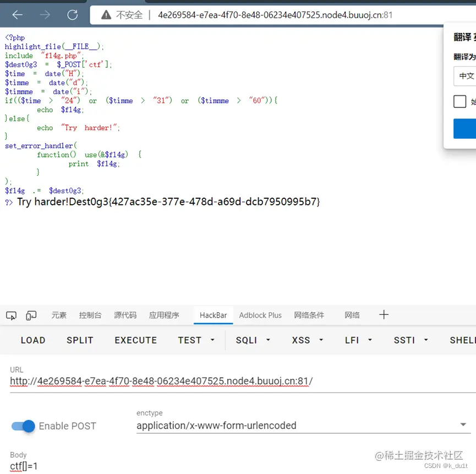The image size is (476, 474).
Task: Click the blue button in translate popup
Action: [x=465, y=129]
